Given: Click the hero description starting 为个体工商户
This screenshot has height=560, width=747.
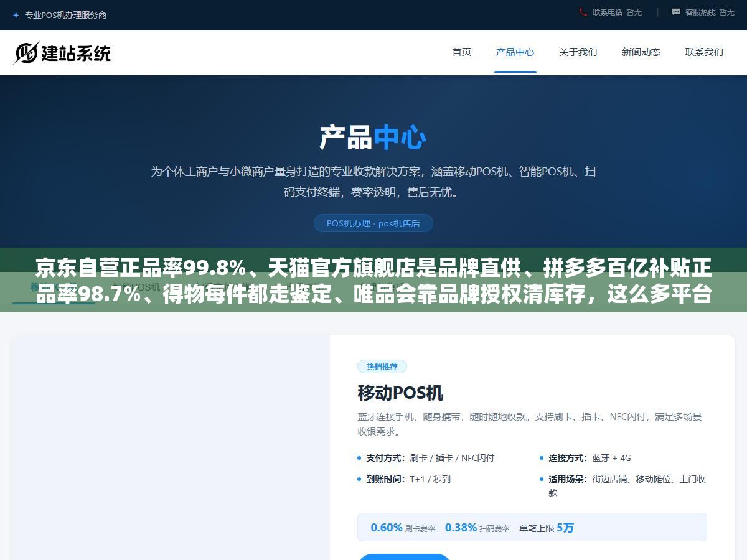Looking at the screenshot, I should coord(374,182).
